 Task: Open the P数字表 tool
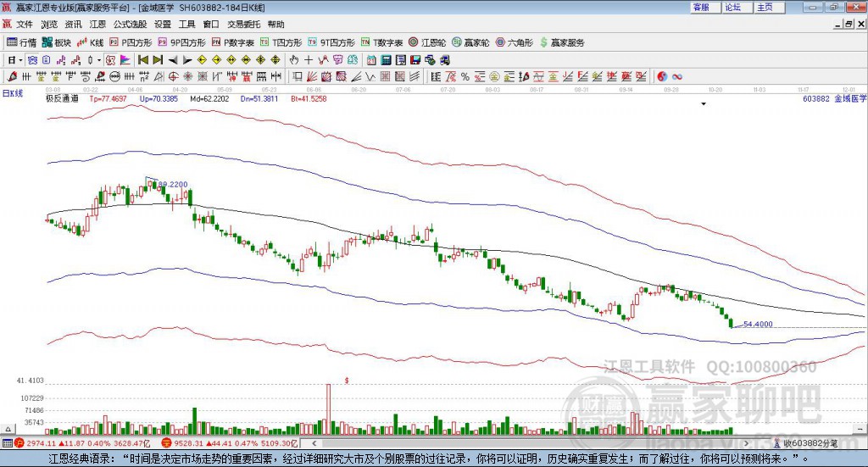pos(232,42)
